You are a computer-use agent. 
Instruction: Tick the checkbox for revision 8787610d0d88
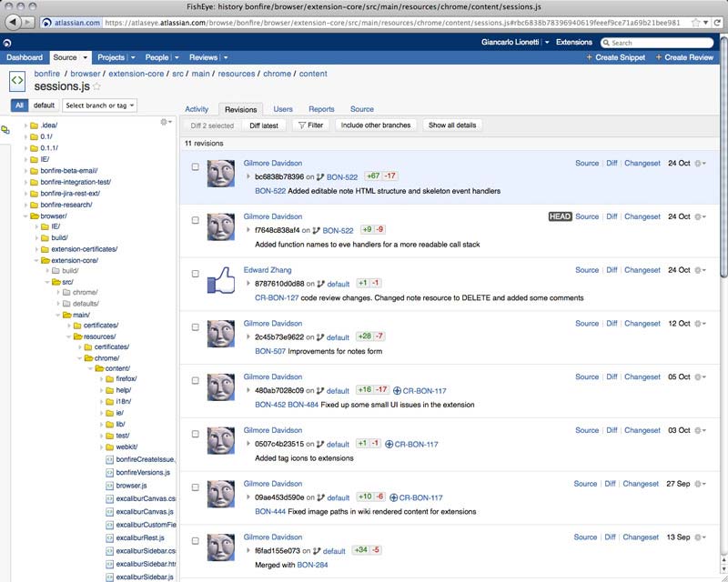click(196, 274)
